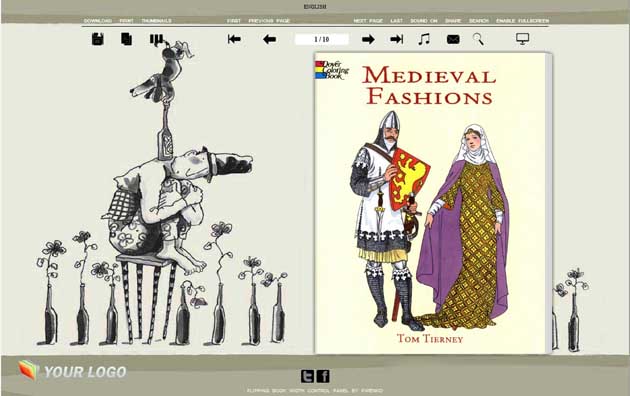Screen dimensions: 630x396
Task: Click the Download text label
Action: coord(98,20)
